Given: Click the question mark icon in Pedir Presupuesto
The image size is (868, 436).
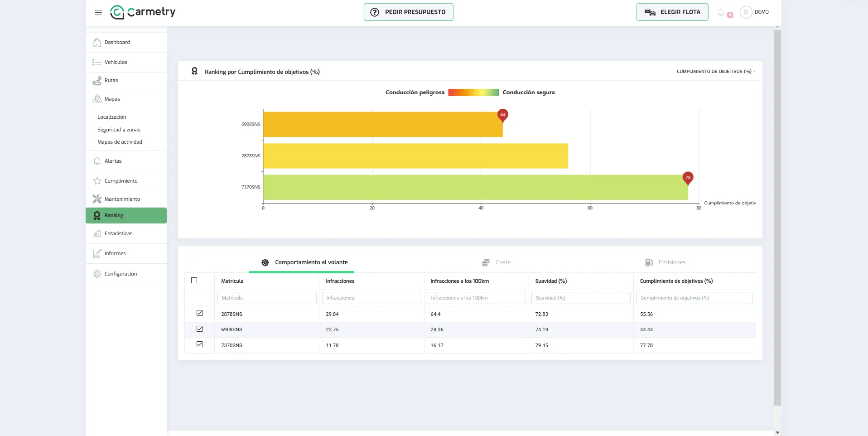Looking at the screenshot, I should coord(375,12).
